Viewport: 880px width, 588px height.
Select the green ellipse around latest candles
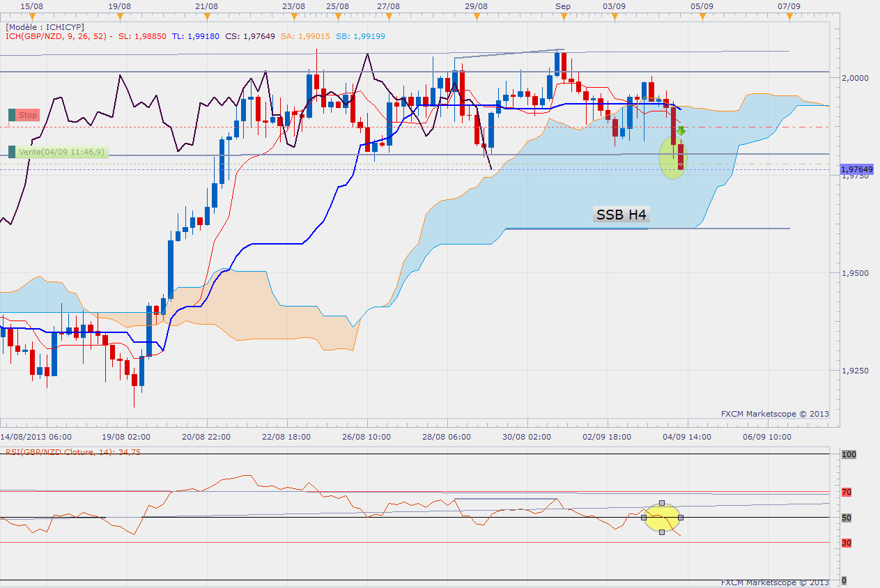[x=673, y=158]
